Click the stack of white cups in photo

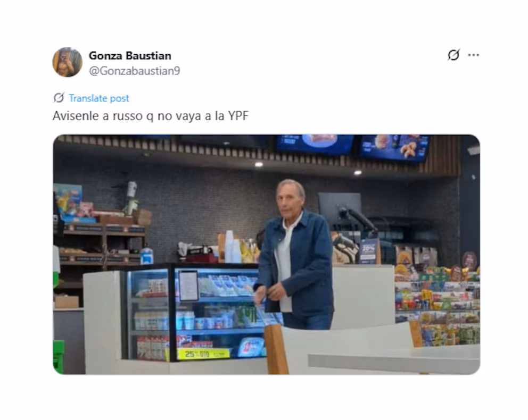coord(232,247)
